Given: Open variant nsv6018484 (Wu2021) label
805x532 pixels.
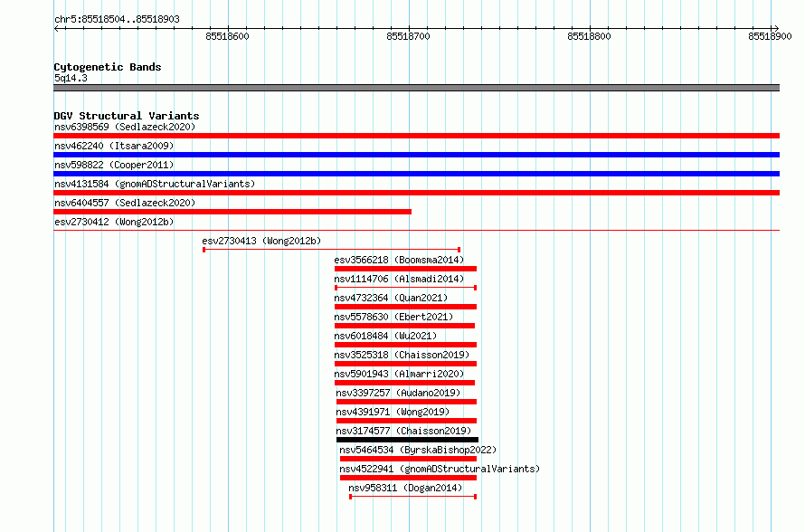Looking at the screenshot, I should [385, 336].
